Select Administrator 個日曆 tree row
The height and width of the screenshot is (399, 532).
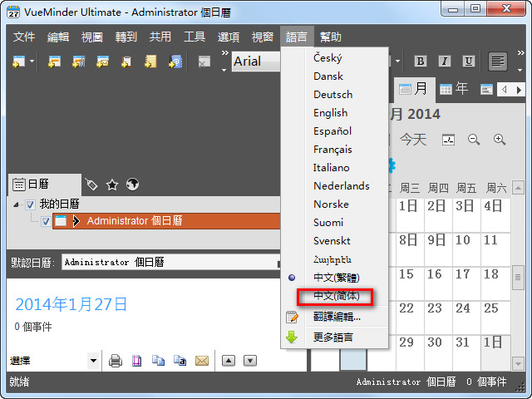(166, 221)
